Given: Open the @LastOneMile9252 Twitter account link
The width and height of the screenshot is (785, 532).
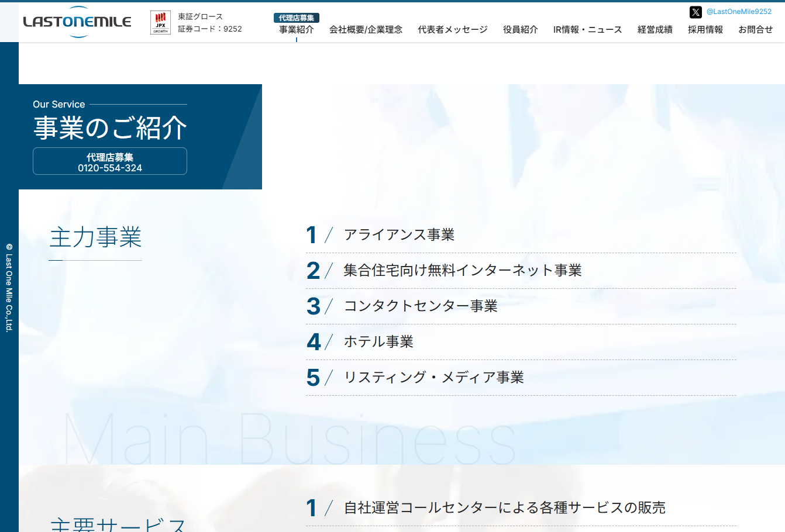Looking at the screenshot, I should pyautogui.click(x=739, y=12).
